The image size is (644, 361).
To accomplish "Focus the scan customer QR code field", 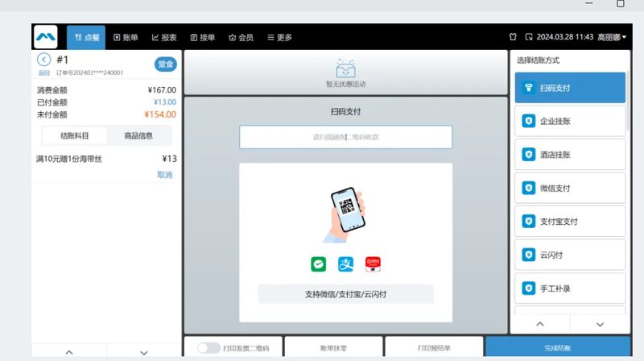I will [346, 137].
